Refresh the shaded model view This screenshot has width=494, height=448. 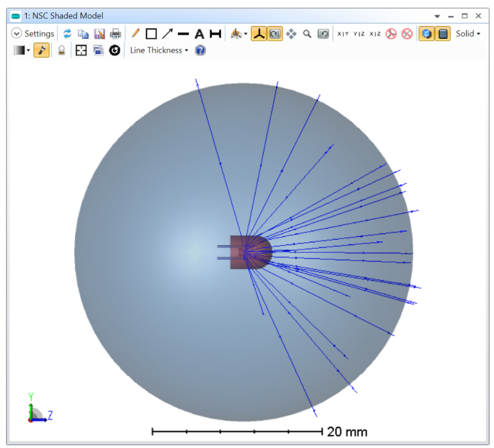coord(67,33)
